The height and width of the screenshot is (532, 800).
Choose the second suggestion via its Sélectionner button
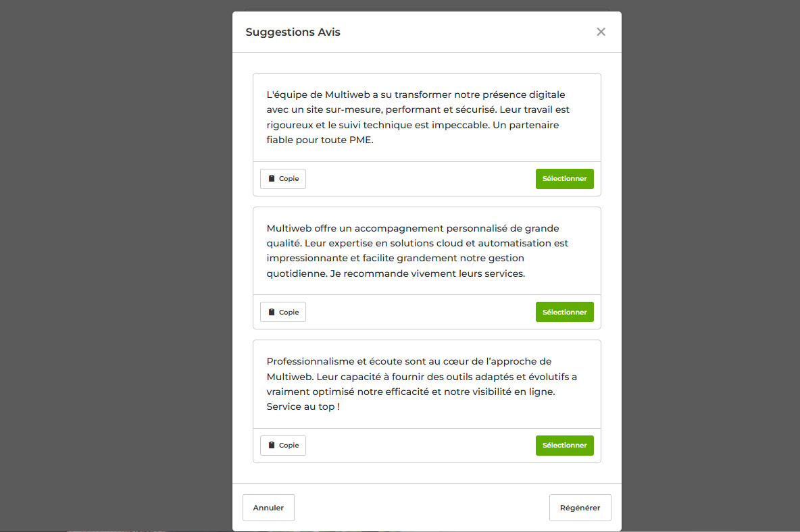[x=564, y=312]
